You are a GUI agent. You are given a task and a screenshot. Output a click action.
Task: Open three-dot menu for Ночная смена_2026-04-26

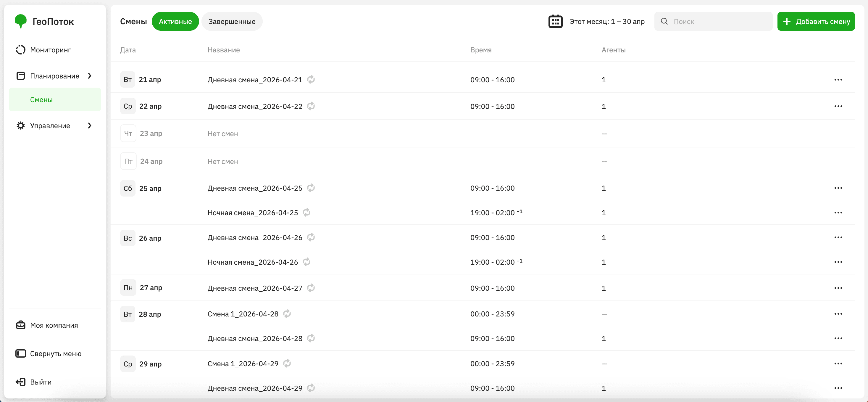point(838,262)
